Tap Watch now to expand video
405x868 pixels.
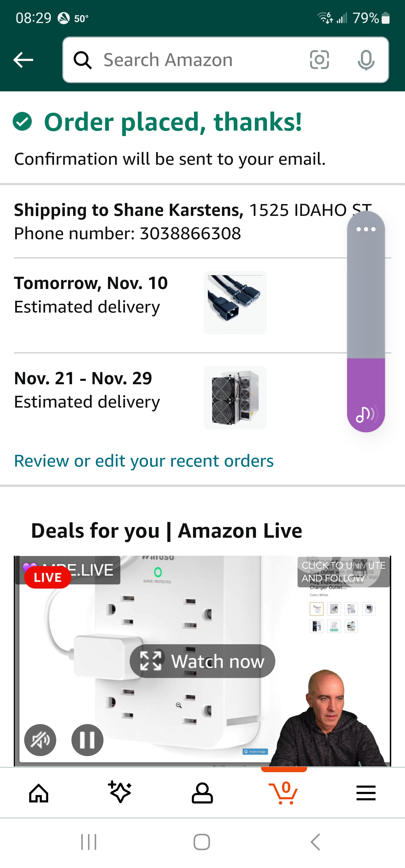point(202,661)
